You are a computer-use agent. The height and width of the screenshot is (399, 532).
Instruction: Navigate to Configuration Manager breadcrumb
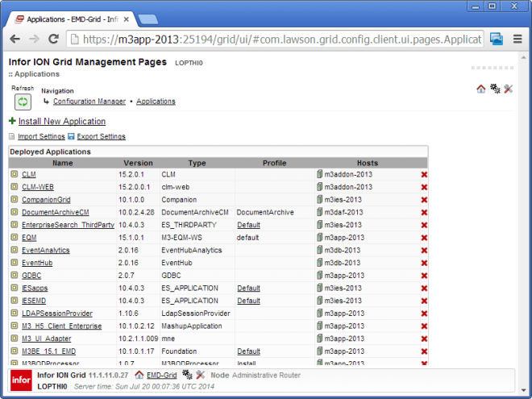point(89,102)
